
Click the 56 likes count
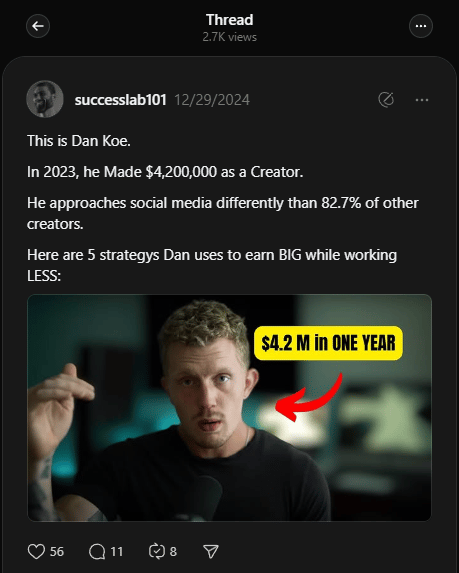57,551
